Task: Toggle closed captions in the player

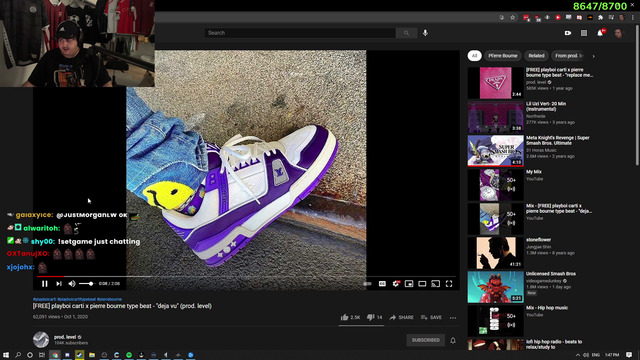Action: (x=382, y=284)
